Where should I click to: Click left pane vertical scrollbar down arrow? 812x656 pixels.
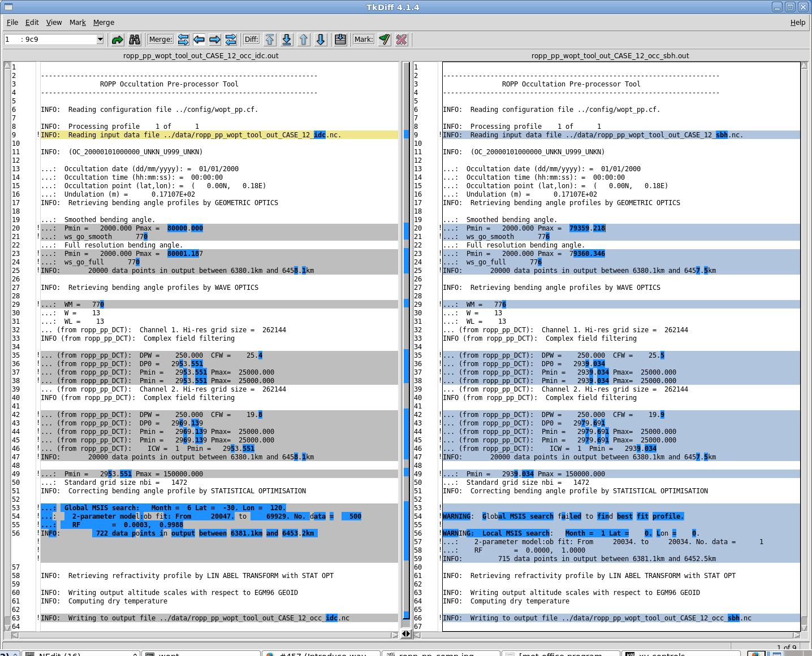[7, 627]
